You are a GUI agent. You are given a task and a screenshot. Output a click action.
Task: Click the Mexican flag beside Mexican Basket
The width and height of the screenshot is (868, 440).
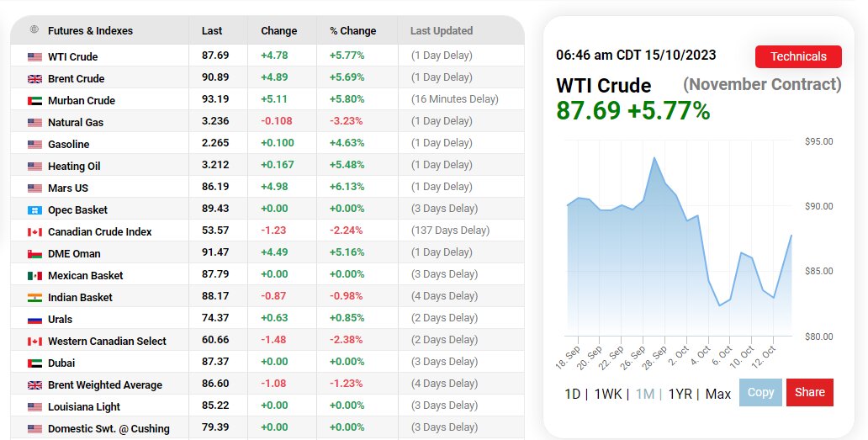[x=34, y=276]
